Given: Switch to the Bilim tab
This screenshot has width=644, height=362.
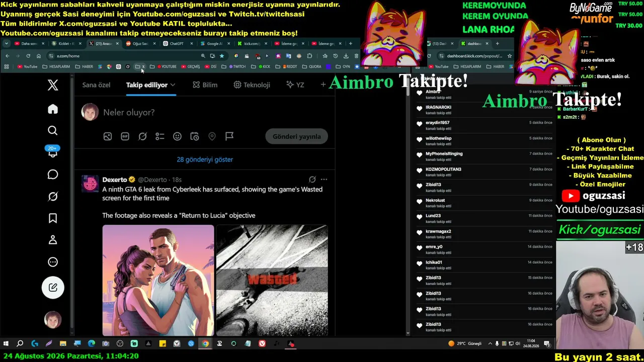Looking at the screenshot, I should [205, 85].
